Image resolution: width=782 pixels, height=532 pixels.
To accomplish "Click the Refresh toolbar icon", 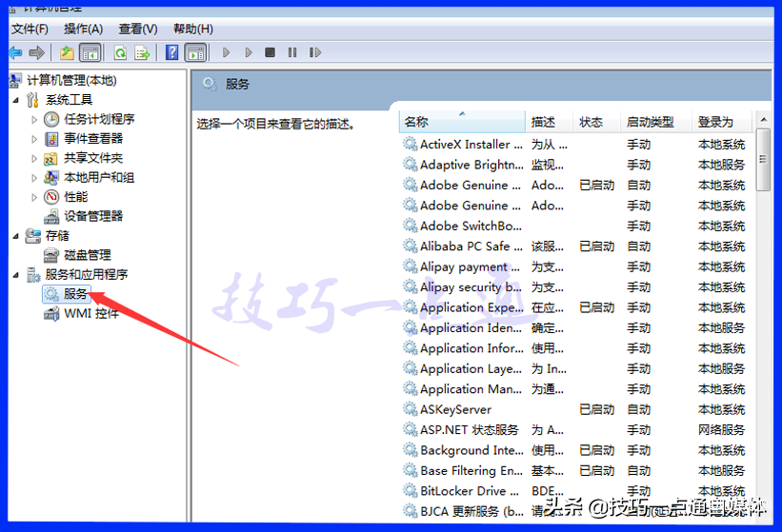I will pyautogui.click(x=120, y=52).
